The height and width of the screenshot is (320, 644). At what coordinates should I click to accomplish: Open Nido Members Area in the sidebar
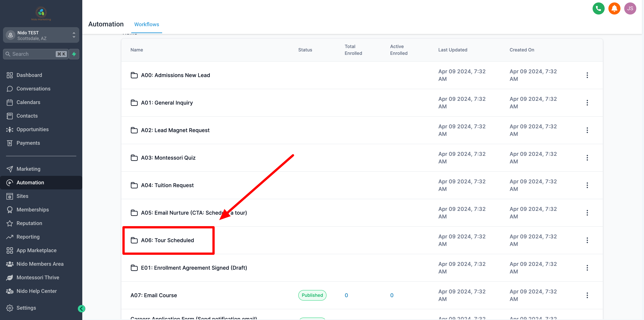pos(41,264)
